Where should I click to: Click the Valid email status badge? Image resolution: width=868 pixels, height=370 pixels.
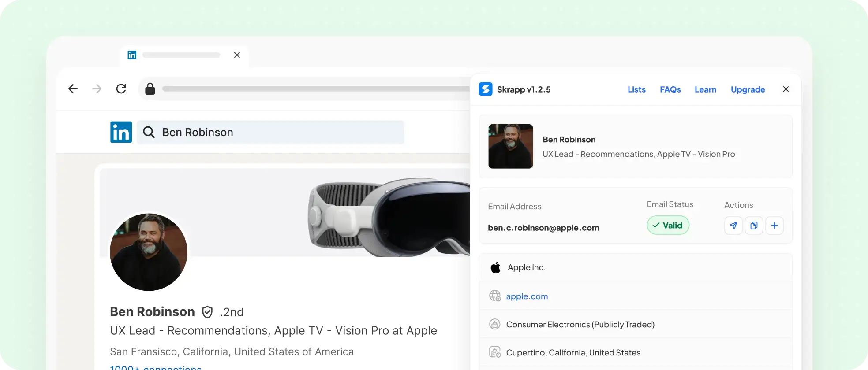point(668,226)
